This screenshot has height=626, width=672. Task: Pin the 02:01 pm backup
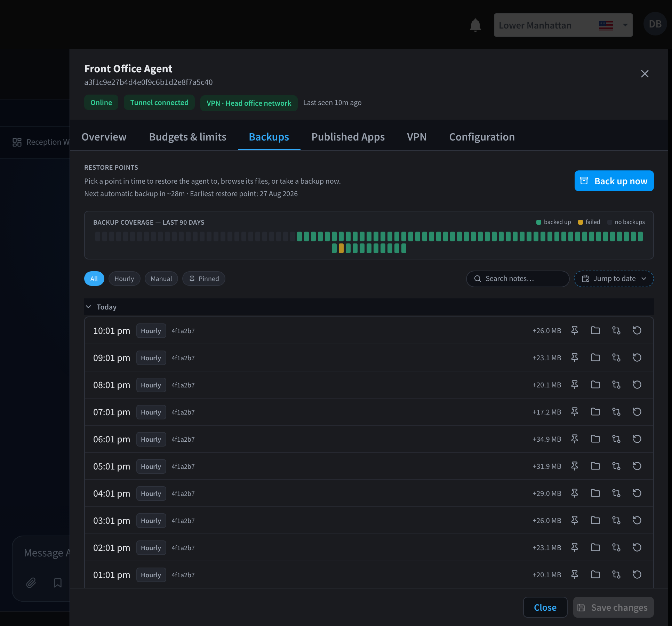pyautogui.click(x=575, y=547)
